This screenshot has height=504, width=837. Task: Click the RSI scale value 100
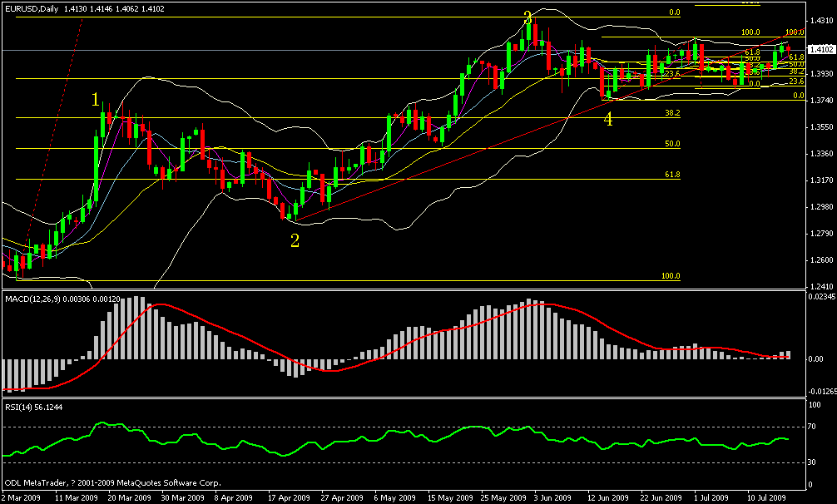pos(815,405)
